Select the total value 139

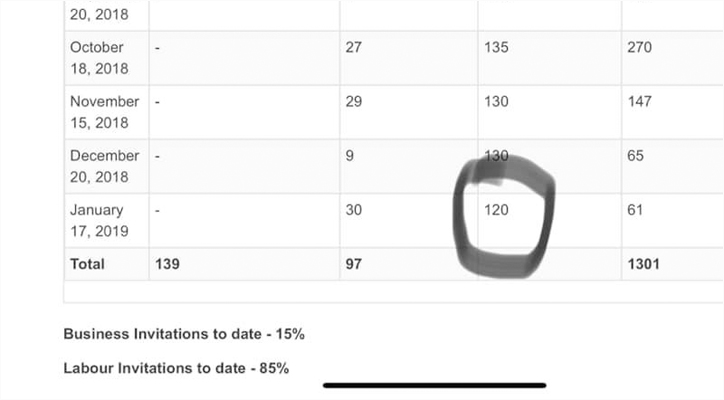167,264
